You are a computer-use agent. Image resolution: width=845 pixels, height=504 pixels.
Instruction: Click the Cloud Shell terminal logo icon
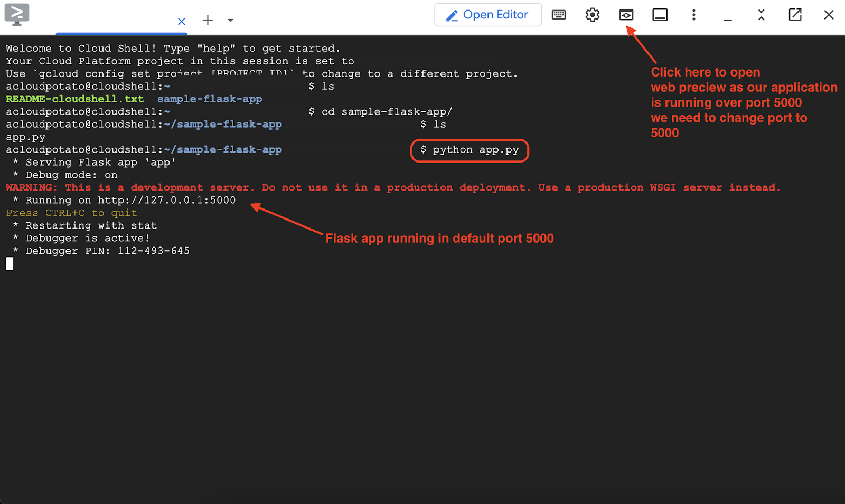(x=17, y=15)
